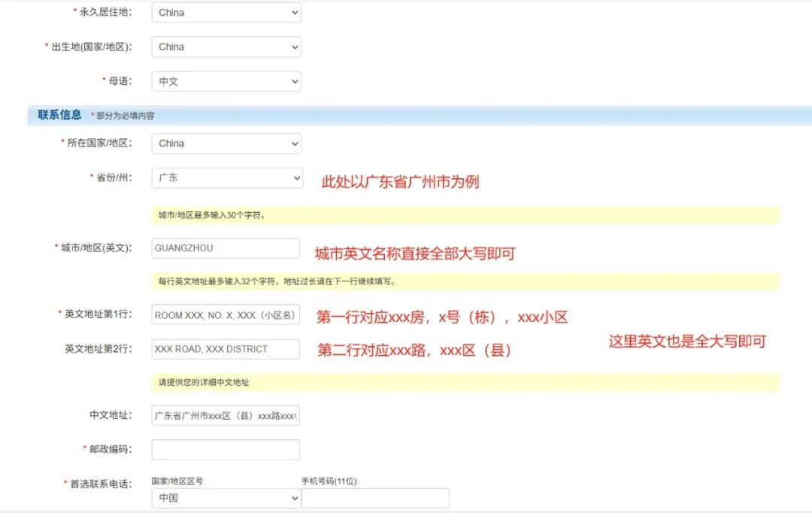Viewport: 812px width, 513px height.
Task: Focus the 中文地址 input field
Action: point(226,415)
